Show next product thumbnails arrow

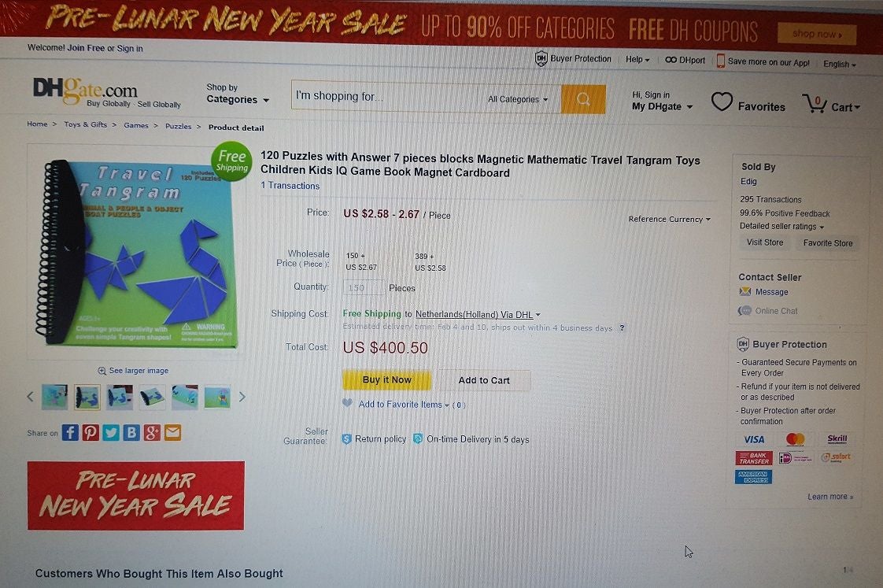[x=242, y=397]
